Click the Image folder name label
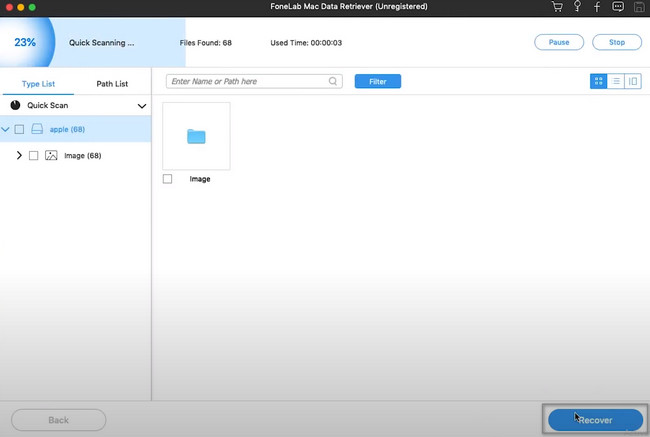This screenshot has height=437, width=650. coord(200,179)
